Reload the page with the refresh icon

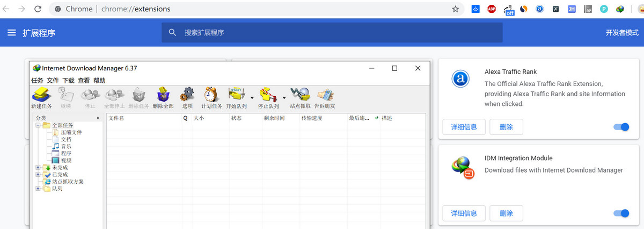pyautogui.click(x=38, y=9)
